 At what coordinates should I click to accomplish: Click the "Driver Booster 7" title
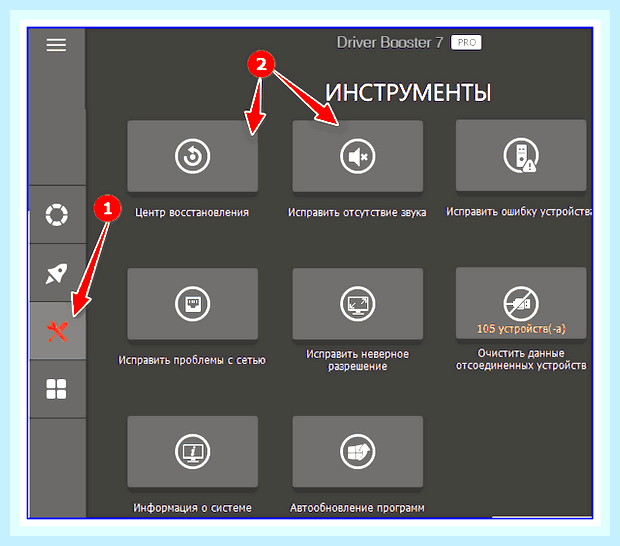coord(390,42)
